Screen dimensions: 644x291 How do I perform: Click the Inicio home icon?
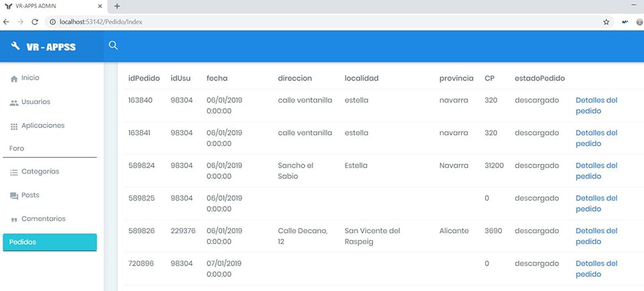14,78
